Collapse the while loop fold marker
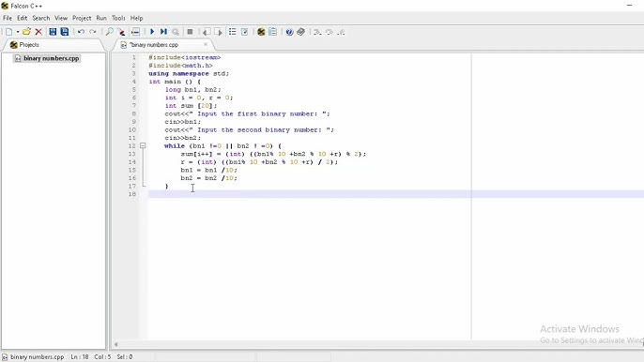The image size is (644, 362). point(143,145)
